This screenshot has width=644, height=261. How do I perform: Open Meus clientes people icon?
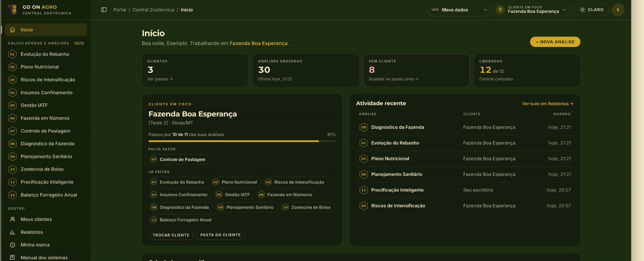click(13, 219)
